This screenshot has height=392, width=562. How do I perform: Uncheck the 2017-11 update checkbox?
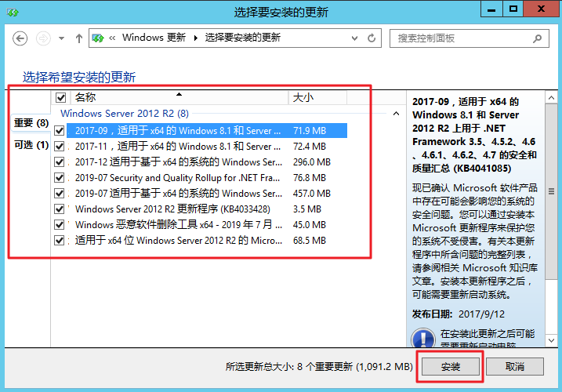tap(59, 147)
